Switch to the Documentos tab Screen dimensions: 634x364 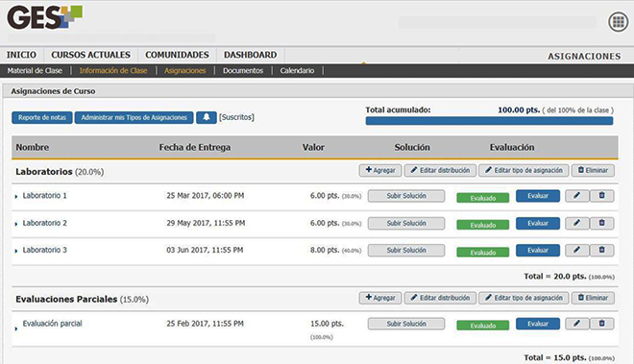point(243,71)
